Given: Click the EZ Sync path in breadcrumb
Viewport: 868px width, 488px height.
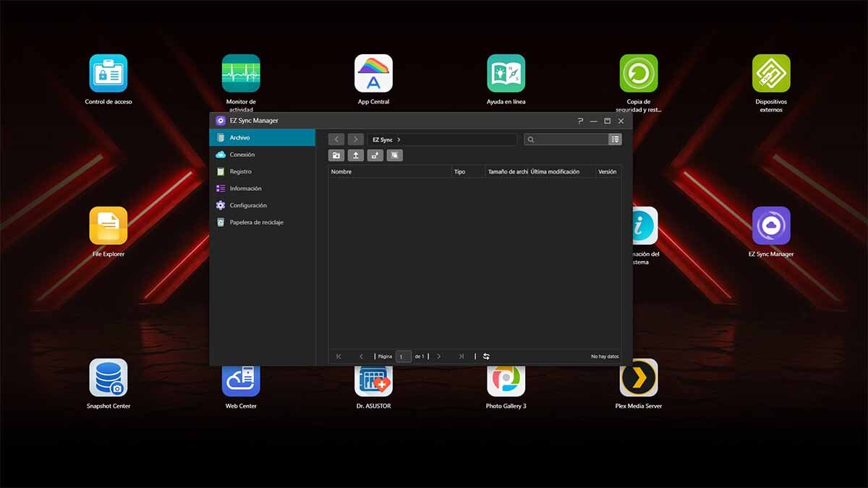Looking at the screenshot, I should 383,140.
